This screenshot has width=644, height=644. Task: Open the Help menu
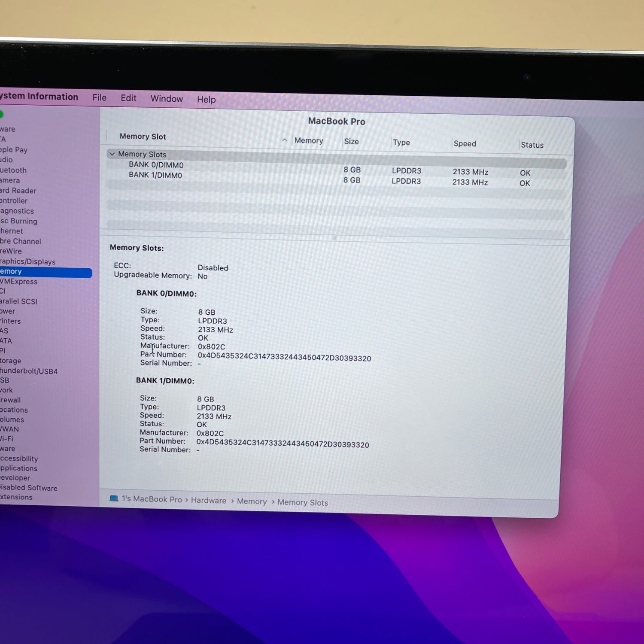click(x=206, y=100)
